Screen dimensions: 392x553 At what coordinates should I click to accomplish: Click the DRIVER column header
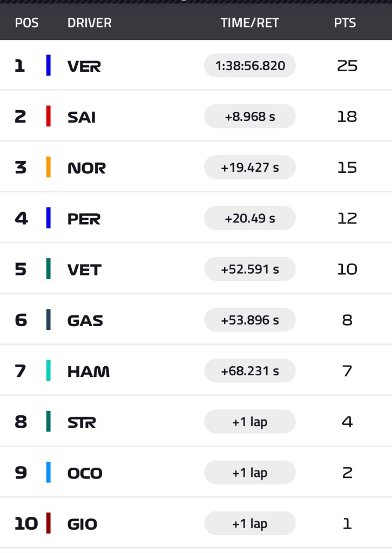[x=90, y=23]
